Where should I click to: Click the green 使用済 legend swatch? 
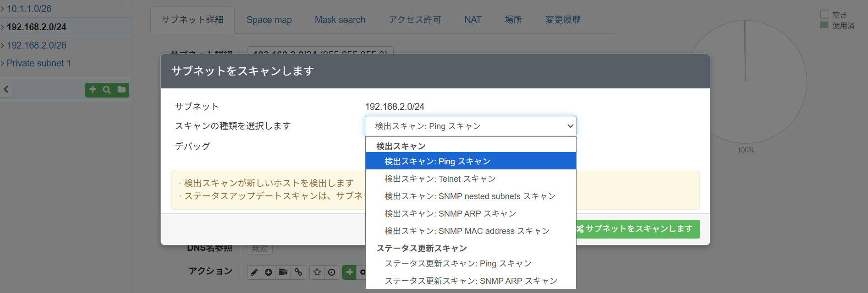click(x=824, y=25)
